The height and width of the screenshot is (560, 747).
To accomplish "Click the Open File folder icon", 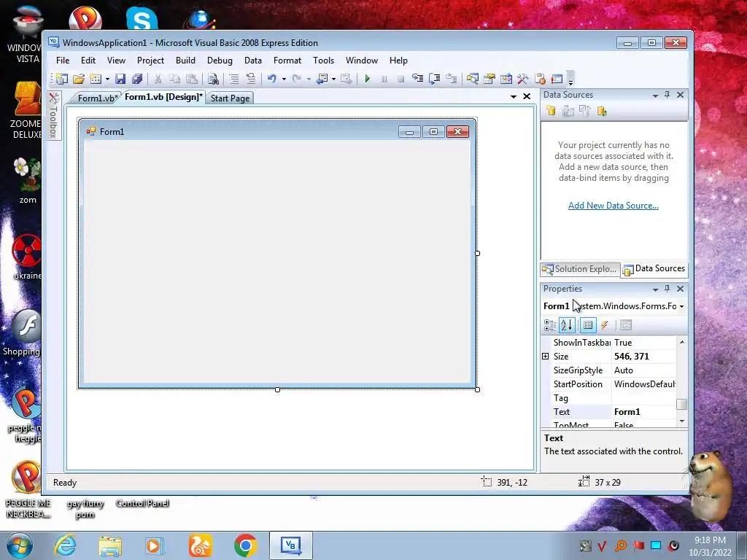I will (79, 79).
